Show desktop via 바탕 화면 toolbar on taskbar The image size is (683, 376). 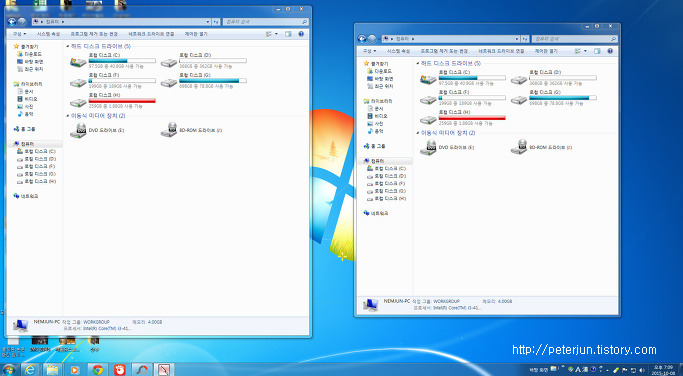[x=538, y=370]
